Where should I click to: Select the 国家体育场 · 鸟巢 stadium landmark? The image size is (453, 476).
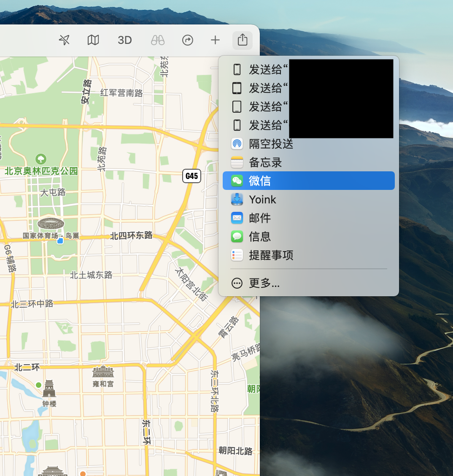coord(51,224)
